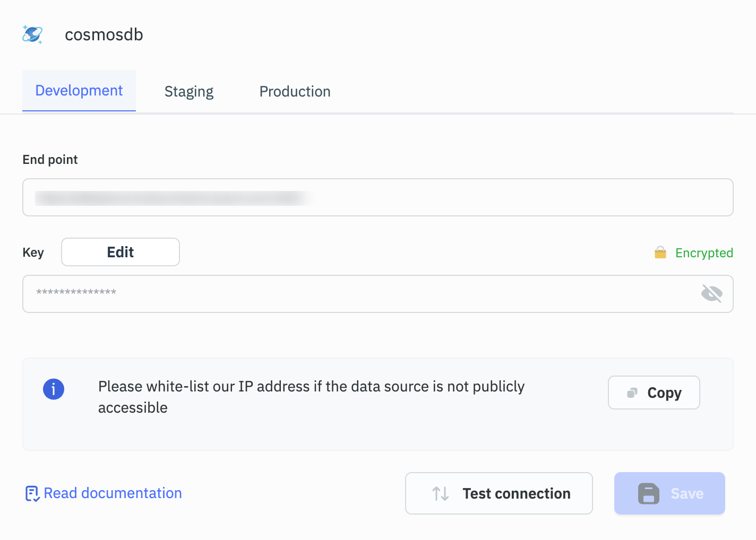
Task: Click the yellow padlock icon
Action: pyautogui.click(x=660, y=252)
